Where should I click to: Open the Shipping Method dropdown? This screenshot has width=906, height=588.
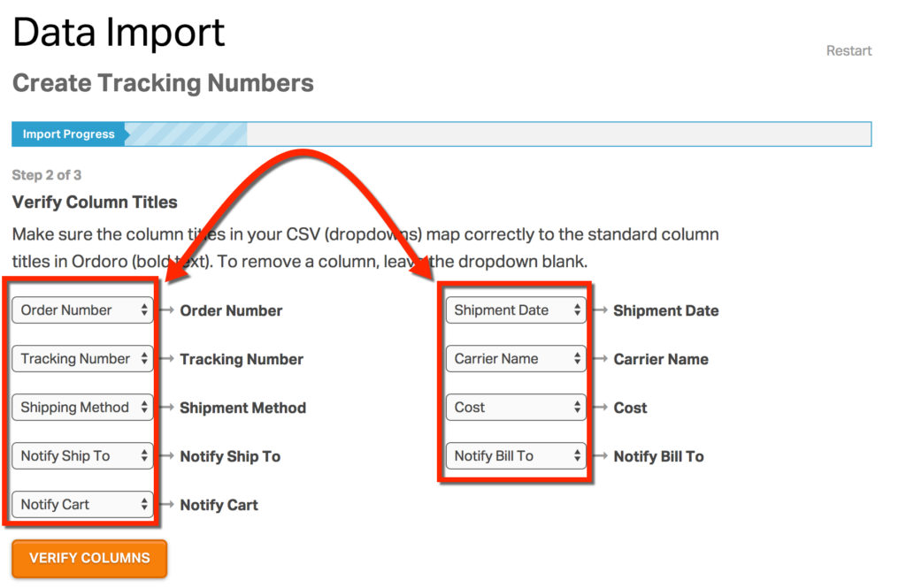(82, 408)
